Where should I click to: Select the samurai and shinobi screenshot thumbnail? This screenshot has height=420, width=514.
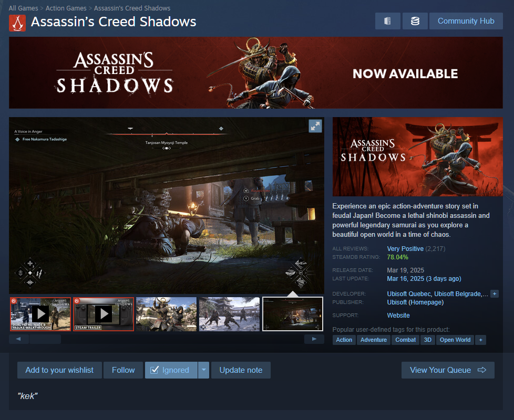point(166,314)
